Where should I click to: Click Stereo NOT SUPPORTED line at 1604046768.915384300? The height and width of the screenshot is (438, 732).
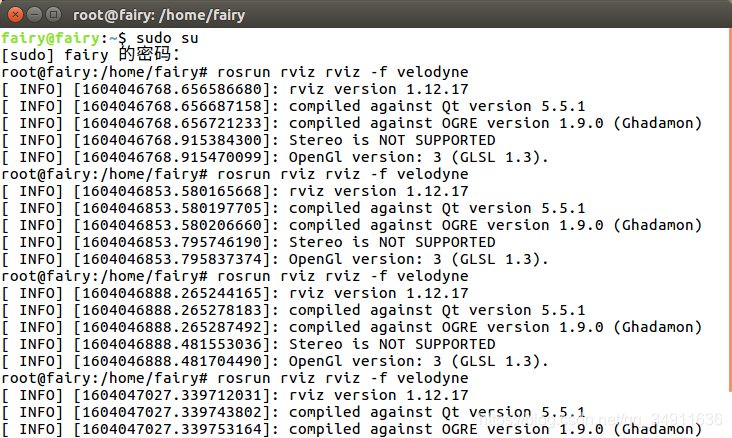click(248, 140)
